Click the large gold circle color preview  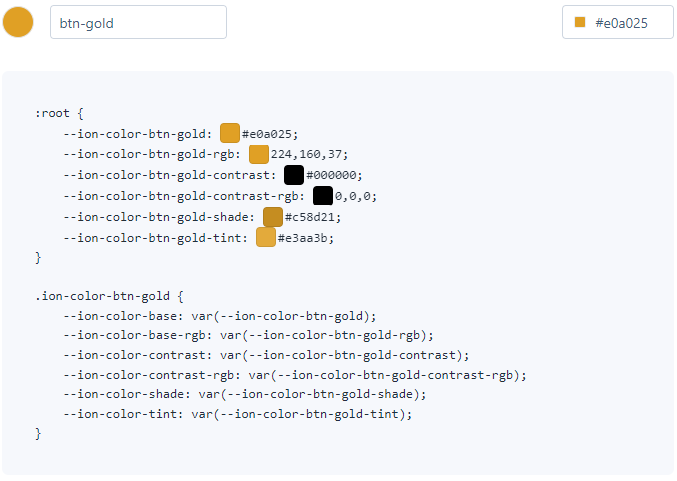[18, 22]
